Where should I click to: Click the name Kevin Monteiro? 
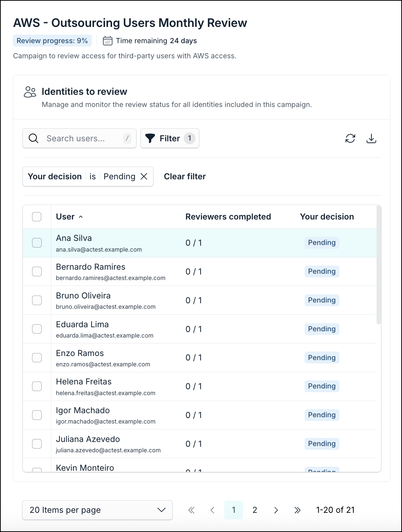pyautogui.click(x=85, y=468)
